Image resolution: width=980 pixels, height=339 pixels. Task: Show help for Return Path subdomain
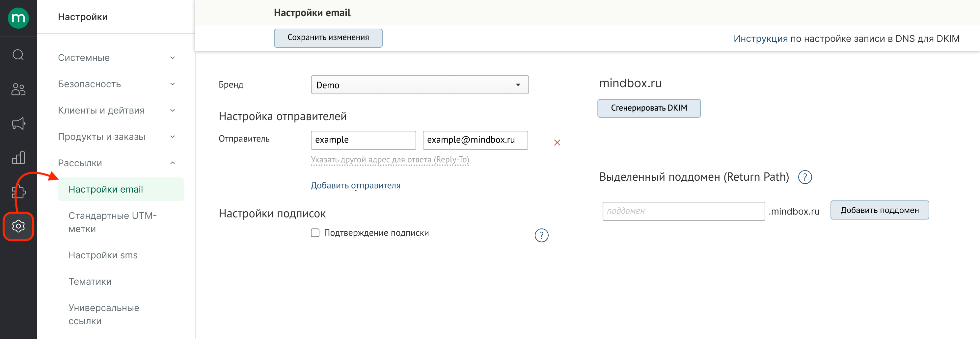pos(804,177)
